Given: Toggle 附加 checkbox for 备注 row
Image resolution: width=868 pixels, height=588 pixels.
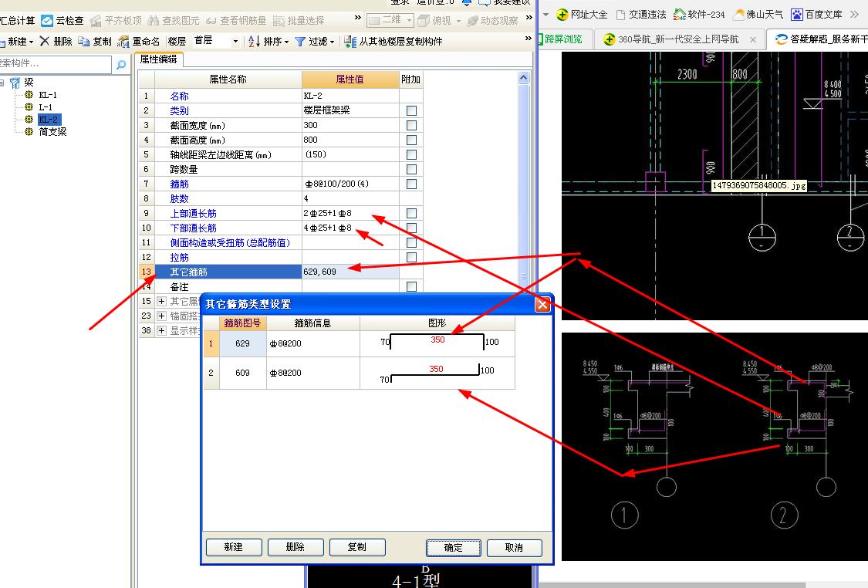Looking at the screenshot, I should coord(411,287).
